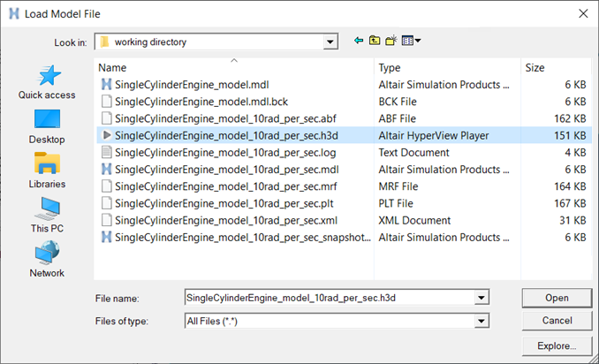This screenshot has height=364, width=599.
Task: Expand the File name dropdown arrow
Action: [481, 298]
